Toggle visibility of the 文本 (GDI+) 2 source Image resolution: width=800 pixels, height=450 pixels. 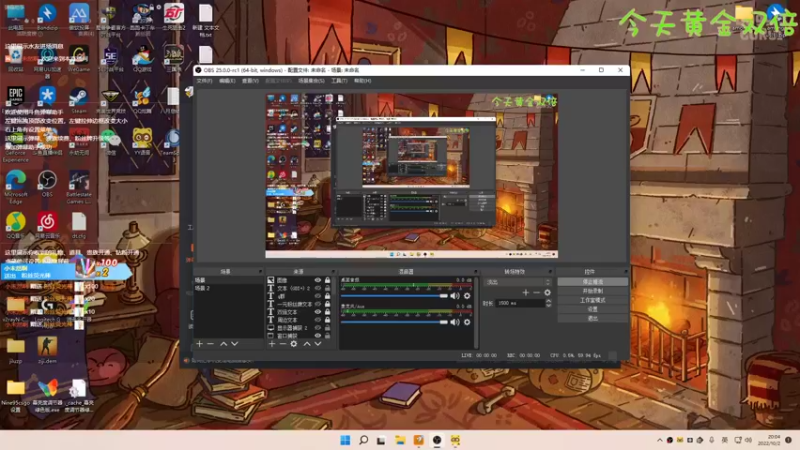318,288
